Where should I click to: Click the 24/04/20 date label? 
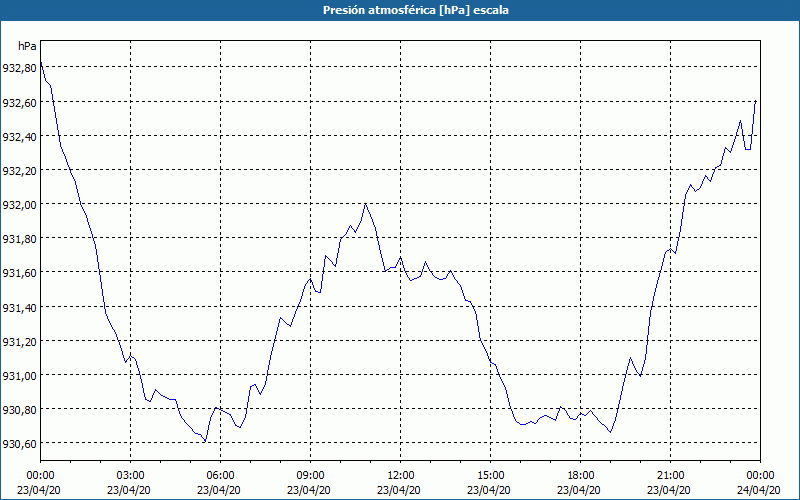[759, 490]
